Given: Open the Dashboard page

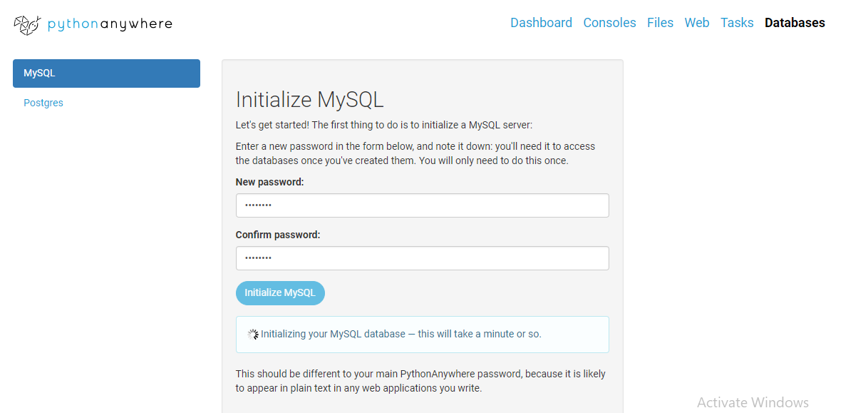Looking at the screenshot, I should point(541,22).
